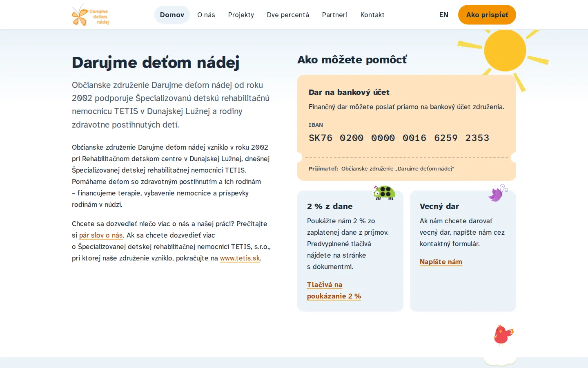The height and width of the screenshot is (368, 588).
Task: Navigate to Kontakt
Action: 372,15
